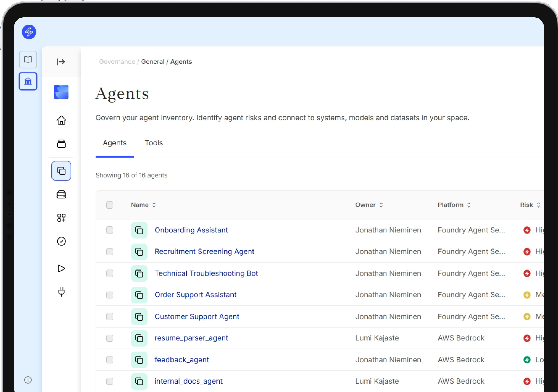Check the Technical Troubleshooting Bot row checkbox
This screenshot has width=558, height=392.
pyautogui.click(x=110, y=273)
